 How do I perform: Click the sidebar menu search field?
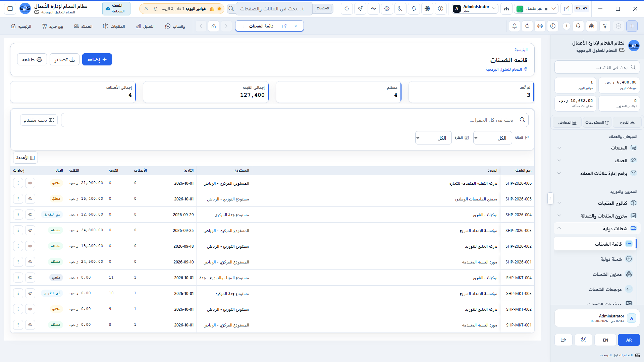[597, 67]
